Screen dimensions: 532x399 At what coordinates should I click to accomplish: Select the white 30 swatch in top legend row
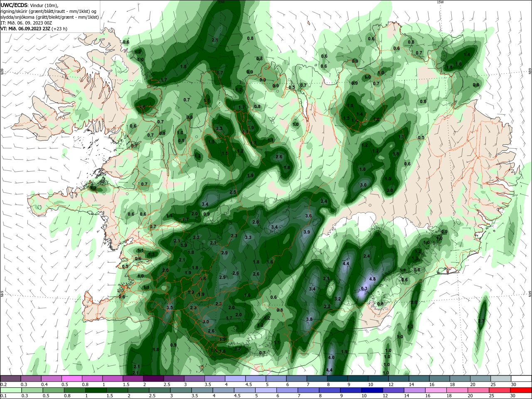click(x=521, y=379)
